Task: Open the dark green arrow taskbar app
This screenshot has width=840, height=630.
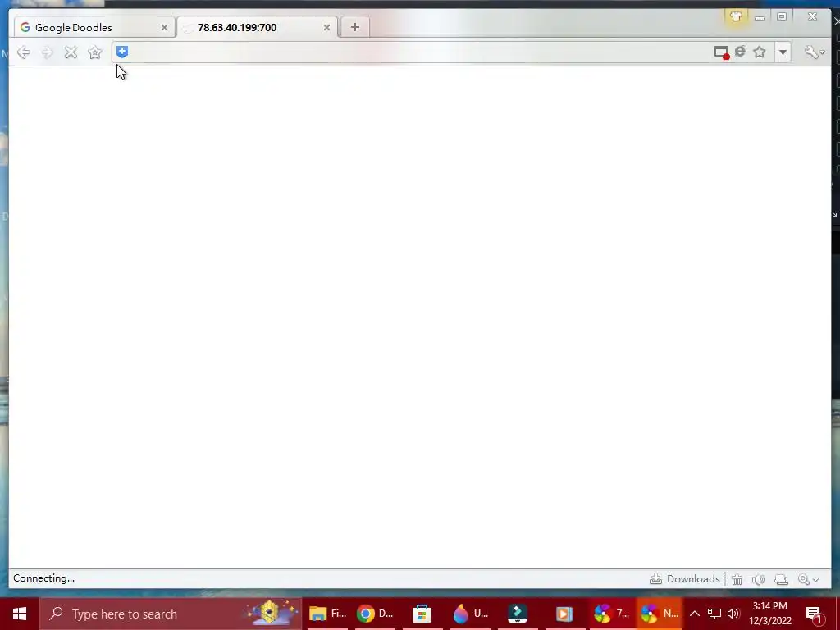Action: [x=517, y=614]
